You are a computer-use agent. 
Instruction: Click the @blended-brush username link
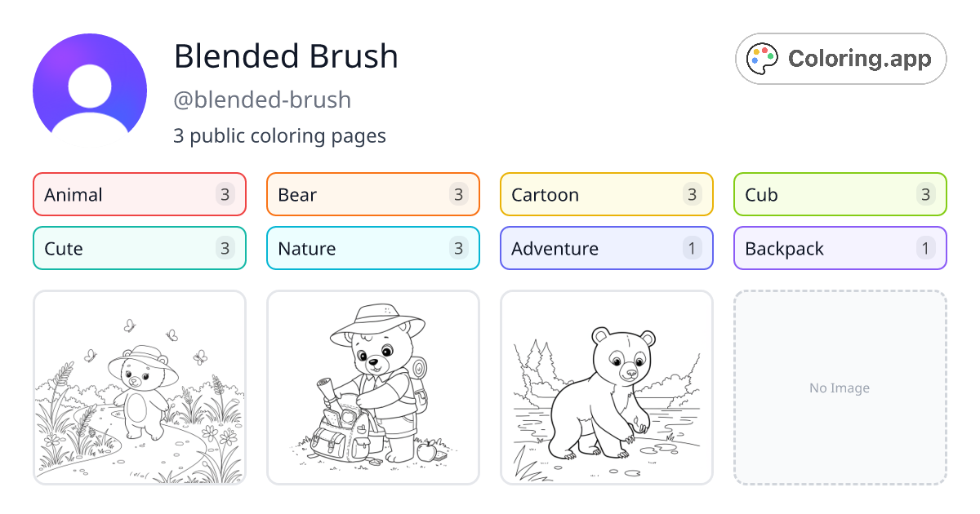pos(263,100)
